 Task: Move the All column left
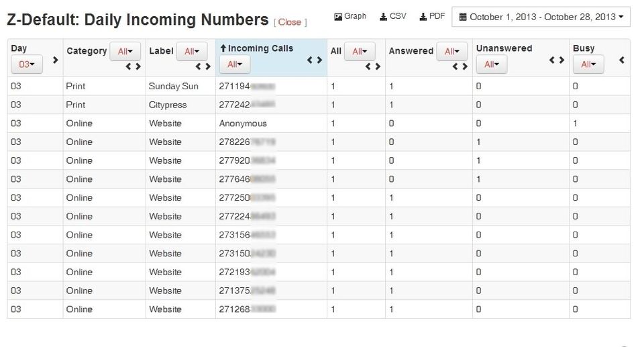(368, 66)
